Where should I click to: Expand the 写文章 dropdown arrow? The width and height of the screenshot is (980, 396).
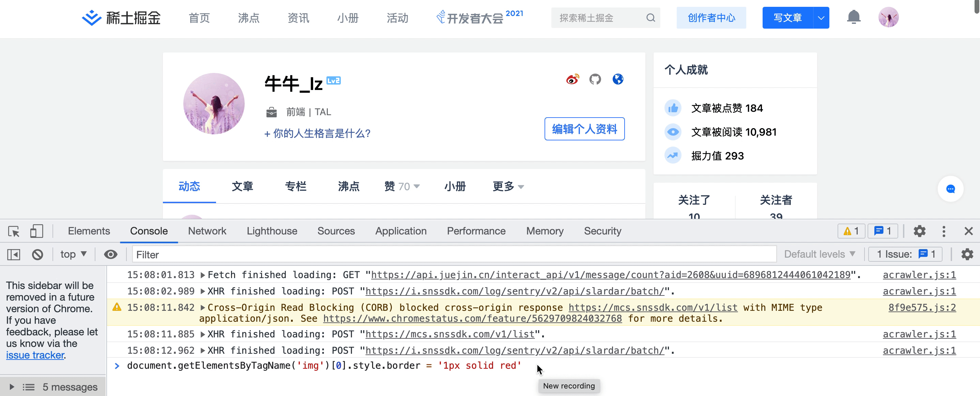[x=821, y=18]
